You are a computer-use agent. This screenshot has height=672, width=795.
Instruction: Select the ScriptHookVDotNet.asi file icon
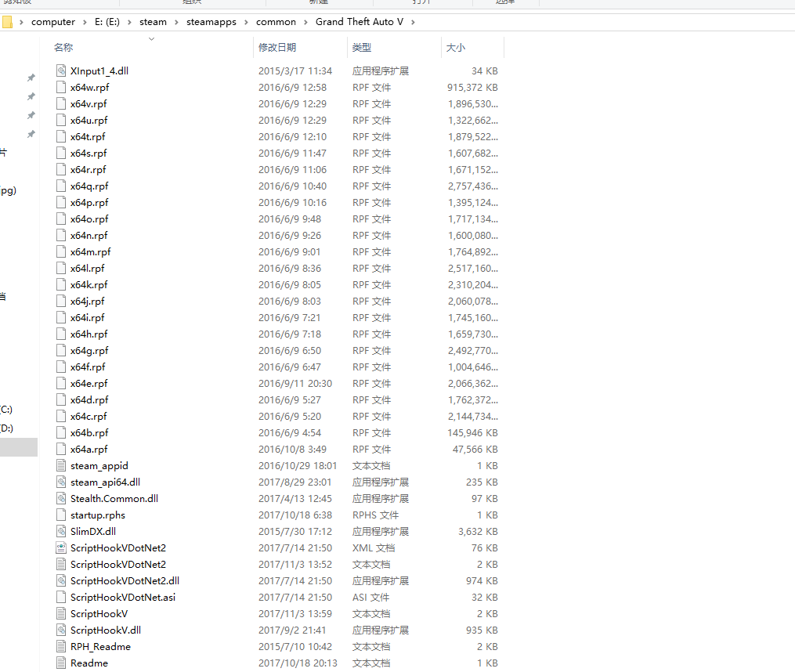click(61, 597)
